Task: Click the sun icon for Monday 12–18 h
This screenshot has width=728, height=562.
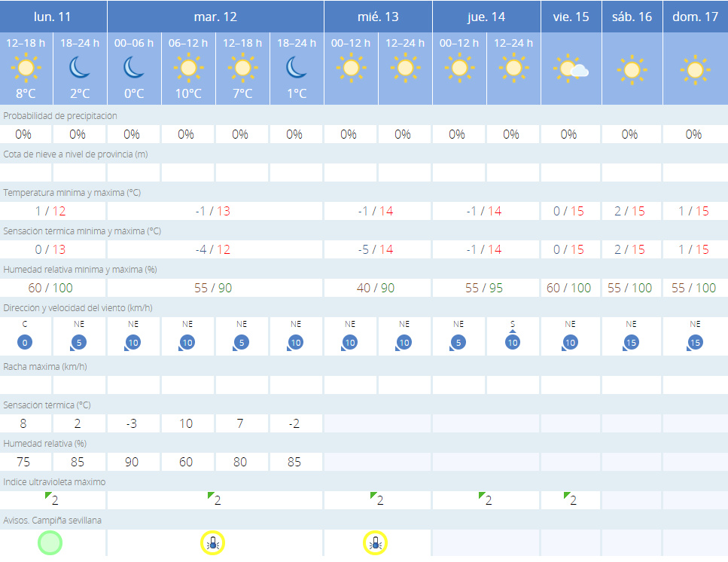Action: [26, 70]
